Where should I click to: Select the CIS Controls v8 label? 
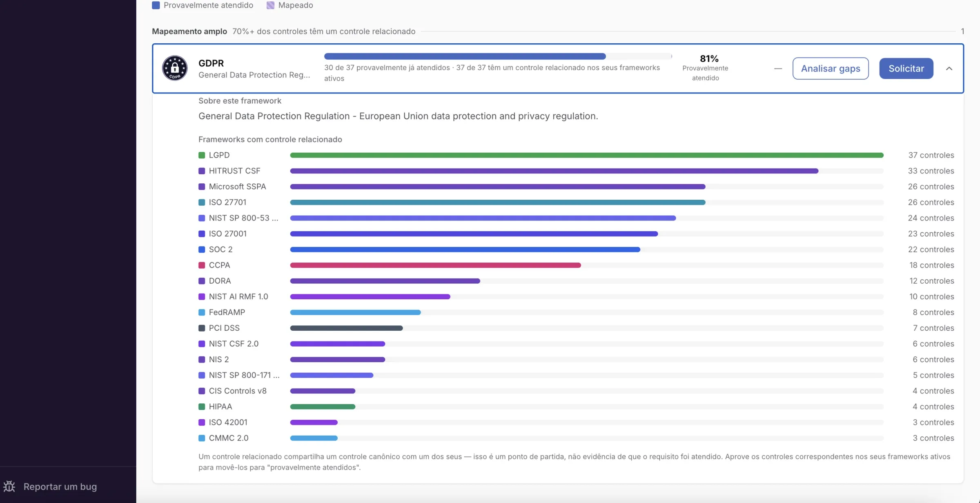click(x=238, y=391)
